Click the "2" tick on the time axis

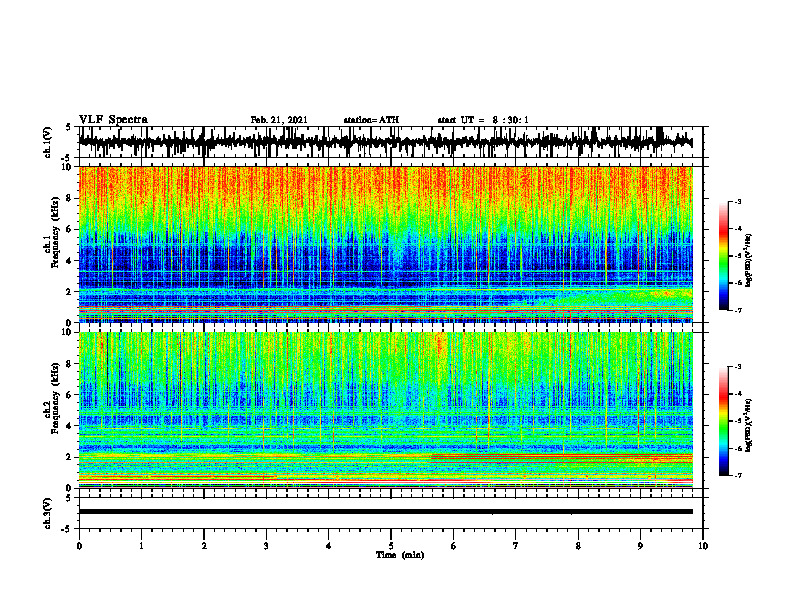pyautogui.click(x=204, y=546)
